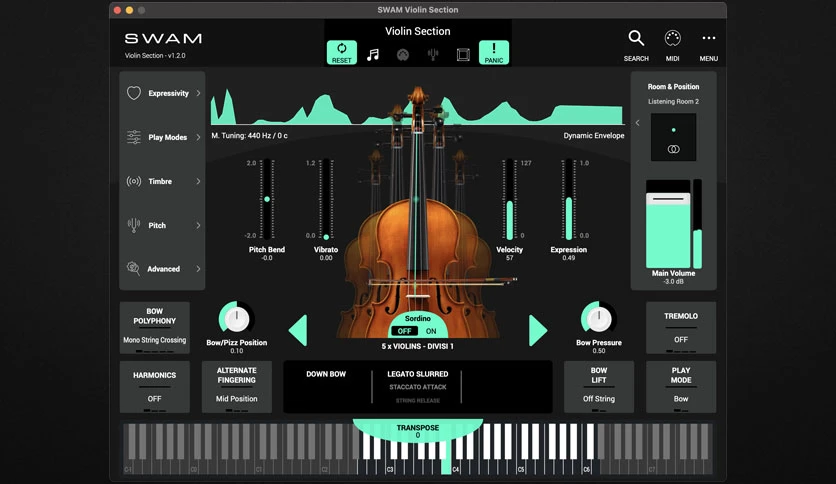The width and height of the screenshot is (836, 484).
Task: Open the MIDI settings icon
Action: [x=672, y=38]
